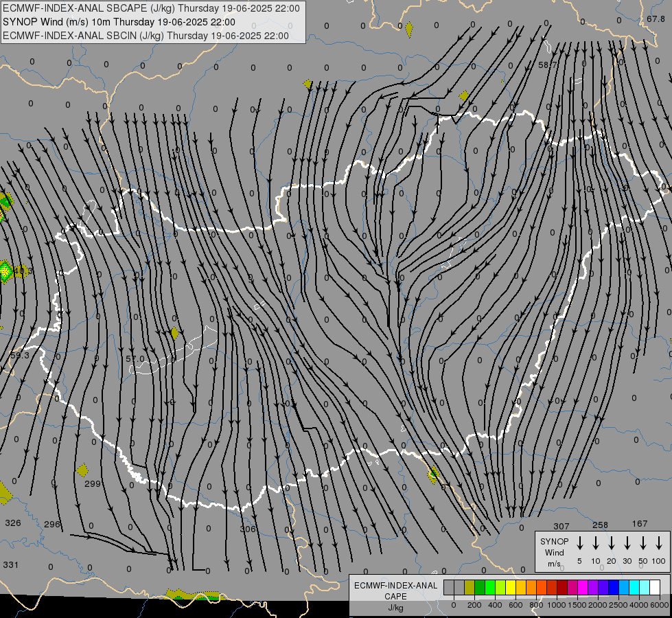Click the 67.8 value on the map

click(x=656, y=19)
